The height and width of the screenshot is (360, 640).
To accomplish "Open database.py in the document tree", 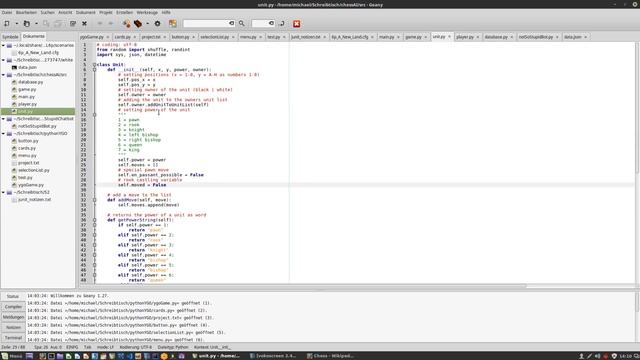I will click(x=31, y=82).
